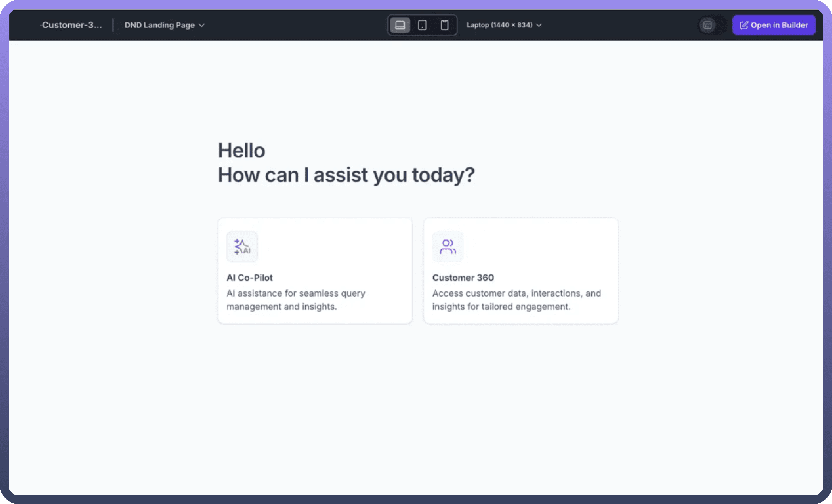
Task: Click the Customer-3... app name
Action: [72, 25]
